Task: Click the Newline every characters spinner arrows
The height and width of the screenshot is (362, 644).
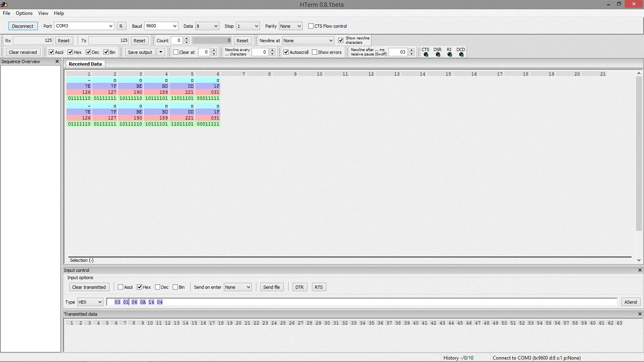Action: click(x=272, y=52)
